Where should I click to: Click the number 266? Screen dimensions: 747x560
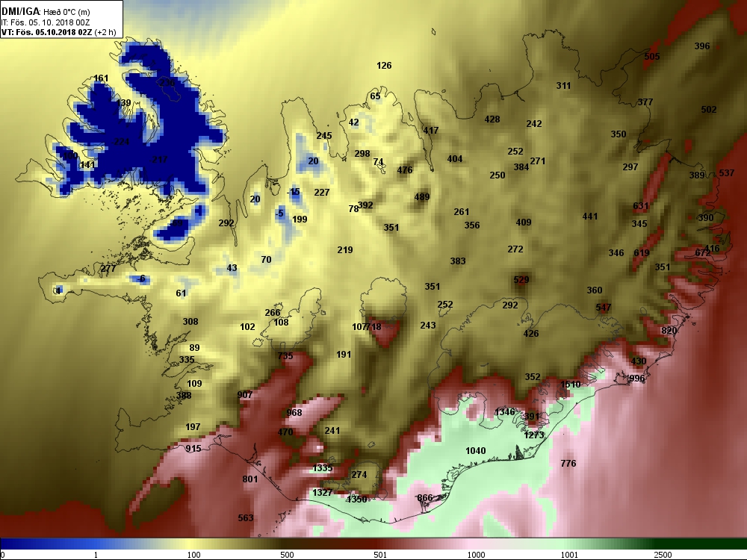pos(273,313)
